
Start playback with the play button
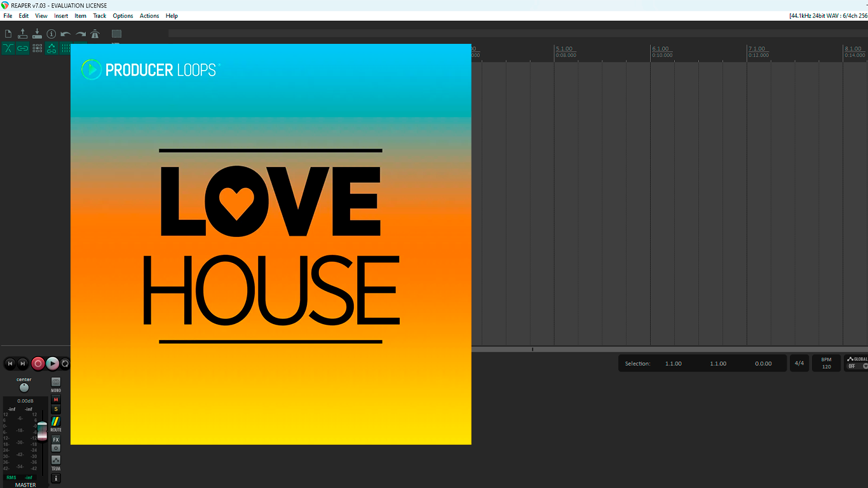53,363
